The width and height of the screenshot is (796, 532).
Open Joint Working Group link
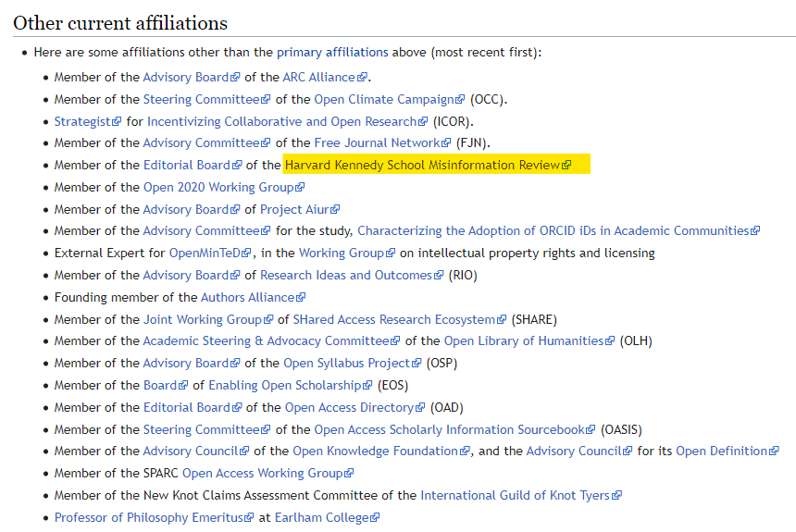point(207,320)
